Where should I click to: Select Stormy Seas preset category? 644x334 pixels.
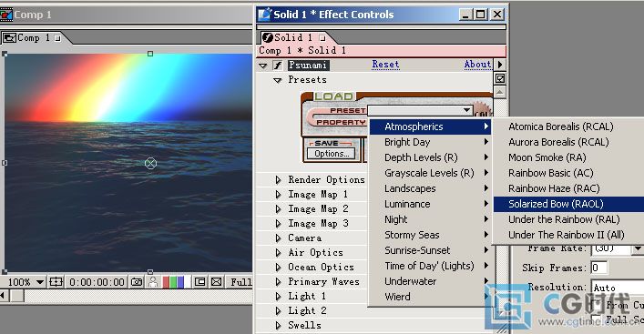[430, 235]
